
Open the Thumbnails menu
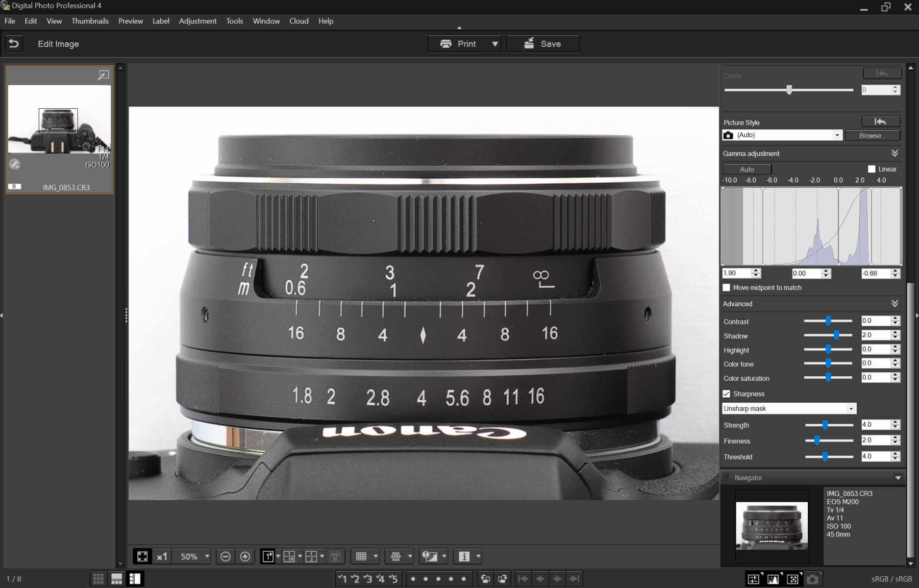[90, 21]
